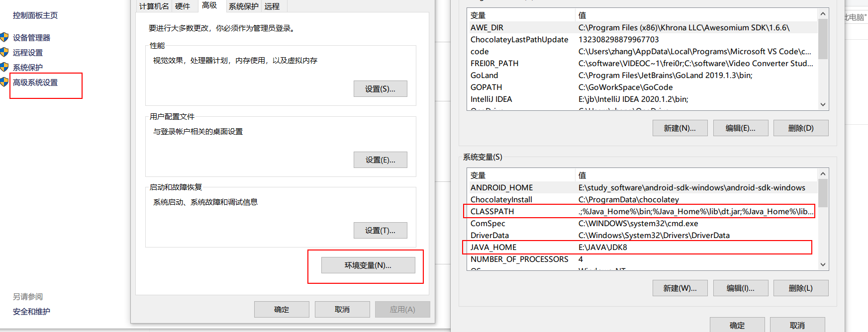The height and width of the screenshot is (332, 868).
Task: Click 环境变量(N)... button
Action: click(x=368, y=265)
